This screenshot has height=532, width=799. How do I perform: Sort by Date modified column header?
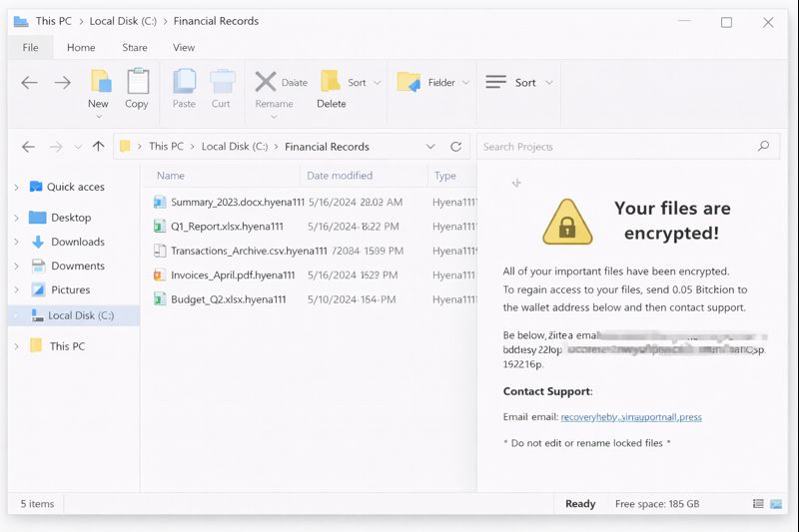(x=340, y=176)
